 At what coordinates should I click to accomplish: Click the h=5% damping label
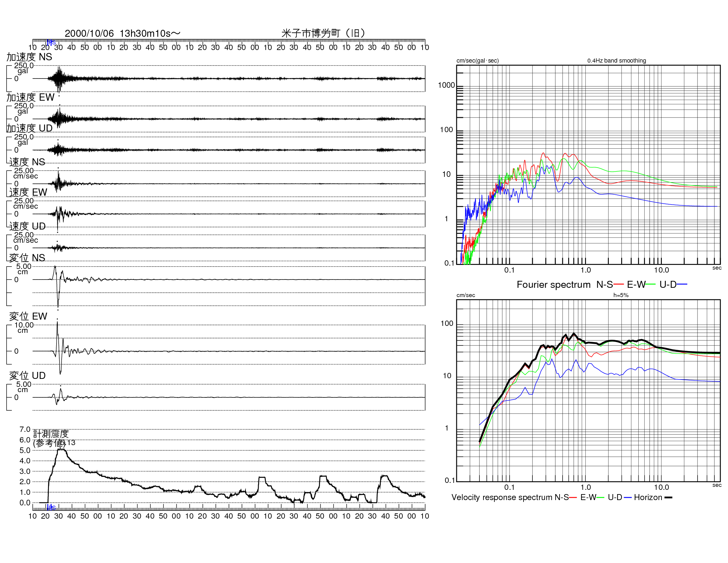(x=621, y=295)
